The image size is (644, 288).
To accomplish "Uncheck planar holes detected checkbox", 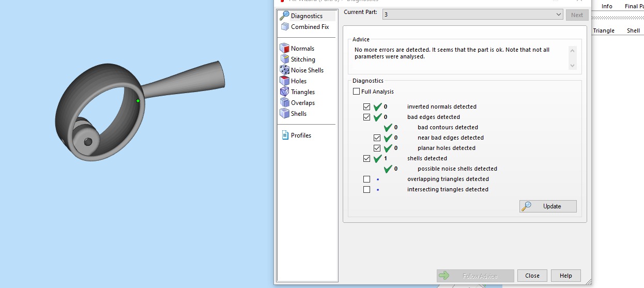I will click(377, 148).
